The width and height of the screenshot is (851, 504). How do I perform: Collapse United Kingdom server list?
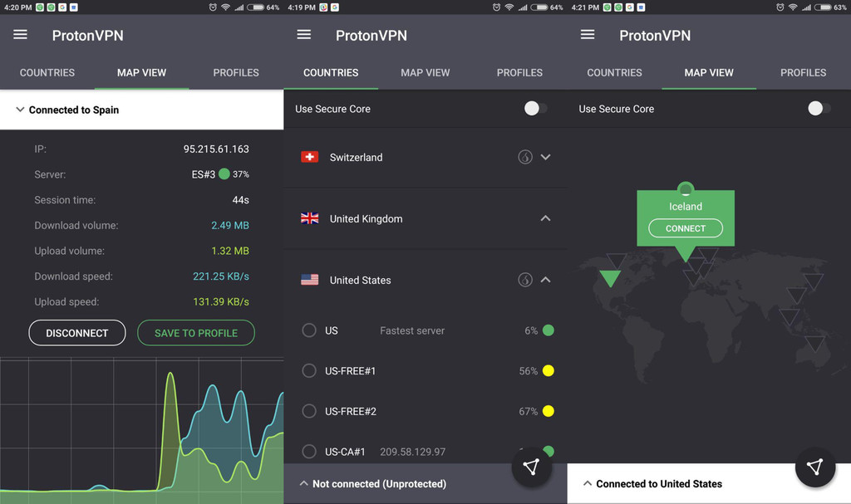pos(545,218)
